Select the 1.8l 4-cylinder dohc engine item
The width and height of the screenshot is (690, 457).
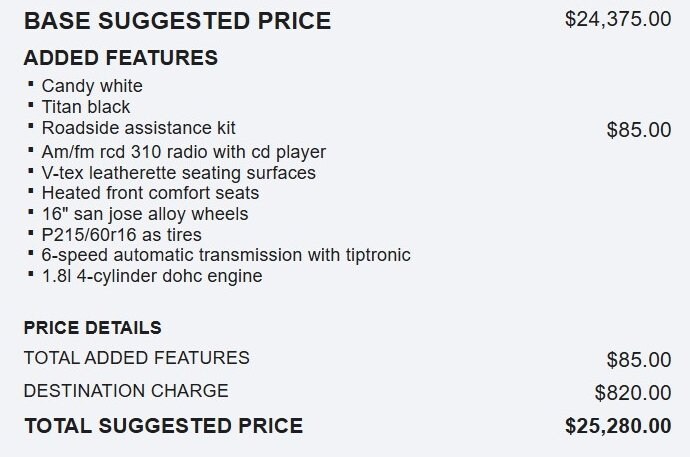[x=152, y=276]
